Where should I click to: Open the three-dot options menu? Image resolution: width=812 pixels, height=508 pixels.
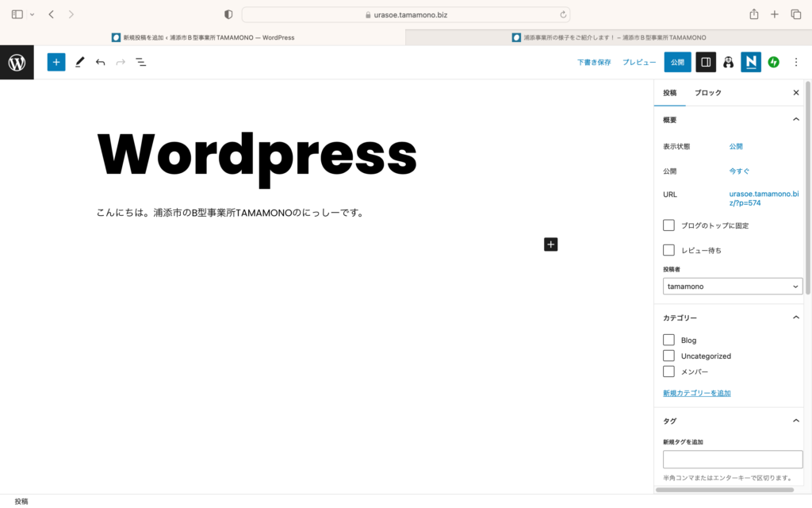(796, 62)
